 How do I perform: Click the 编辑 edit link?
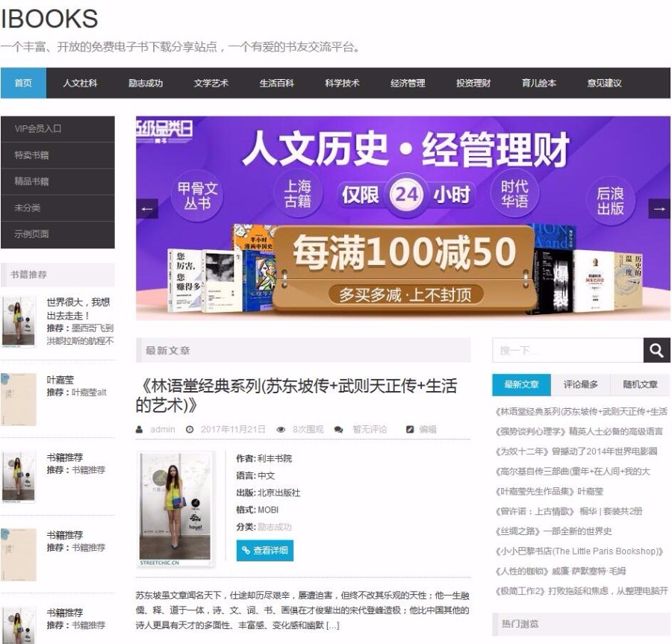click(428, 429)
